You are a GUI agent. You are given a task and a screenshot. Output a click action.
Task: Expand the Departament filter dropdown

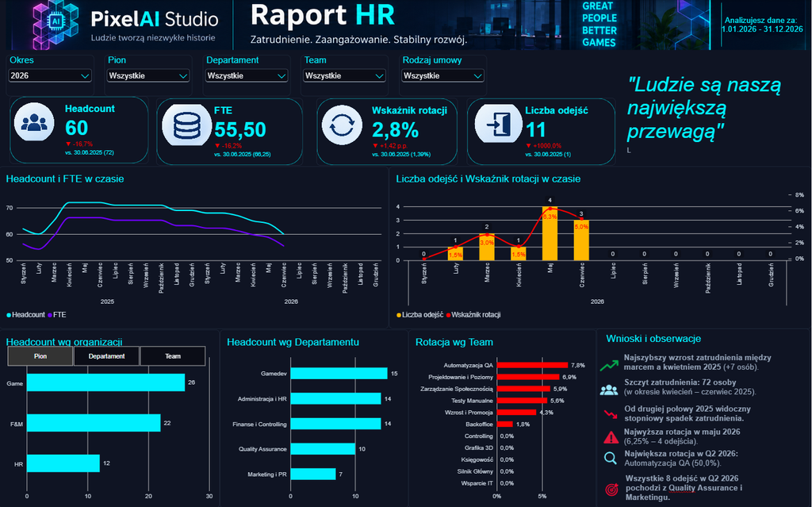point(247,75)
